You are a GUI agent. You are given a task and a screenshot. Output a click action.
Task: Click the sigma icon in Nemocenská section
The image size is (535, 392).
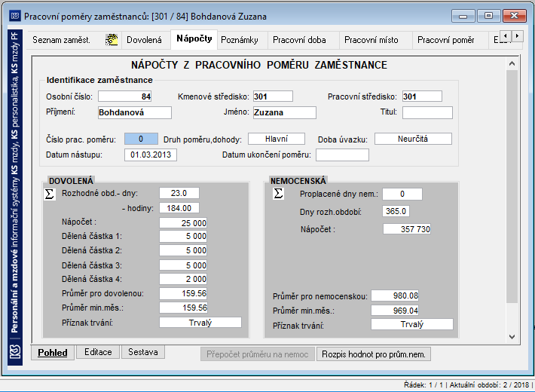(x=278, y=194)
